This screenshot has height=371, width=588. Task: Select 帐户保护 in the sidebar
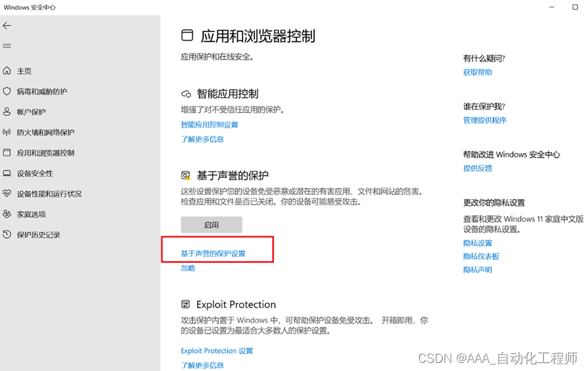pos(31,112)
